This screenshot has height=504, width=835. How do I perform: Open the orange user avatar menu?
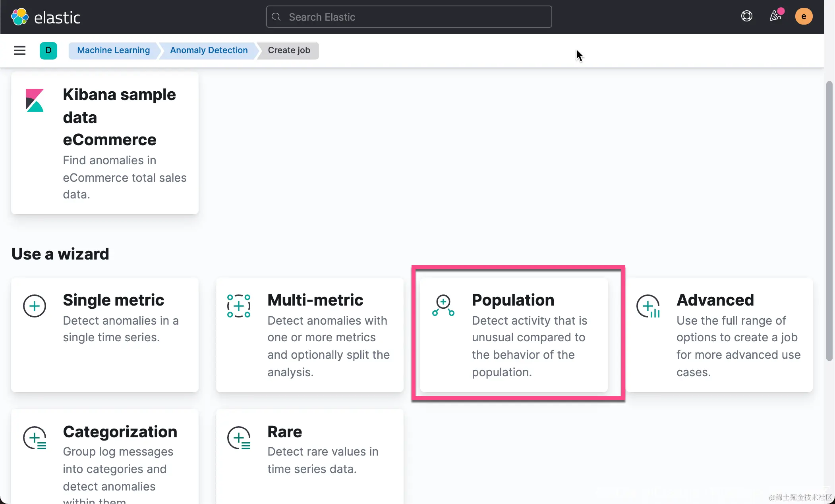coord(804,16)
